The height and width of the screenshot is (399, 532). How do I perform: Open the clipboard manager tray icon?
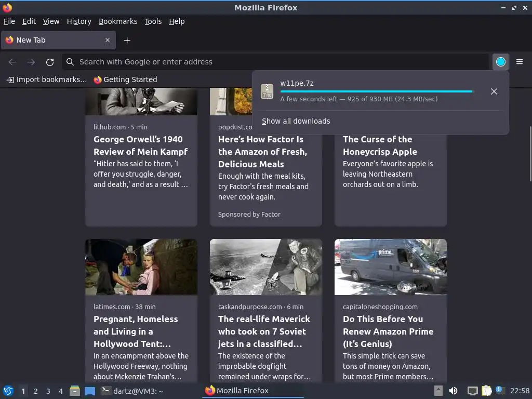486,391
